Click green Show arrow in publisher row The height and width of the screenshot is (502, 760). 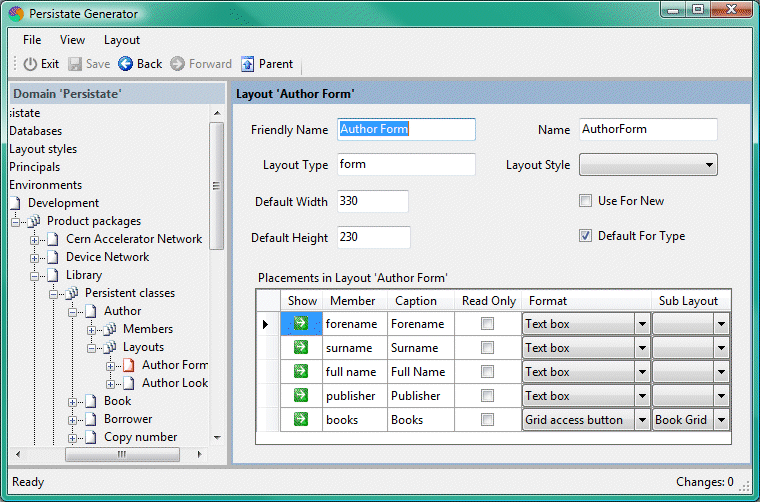(x=301, y=396)
